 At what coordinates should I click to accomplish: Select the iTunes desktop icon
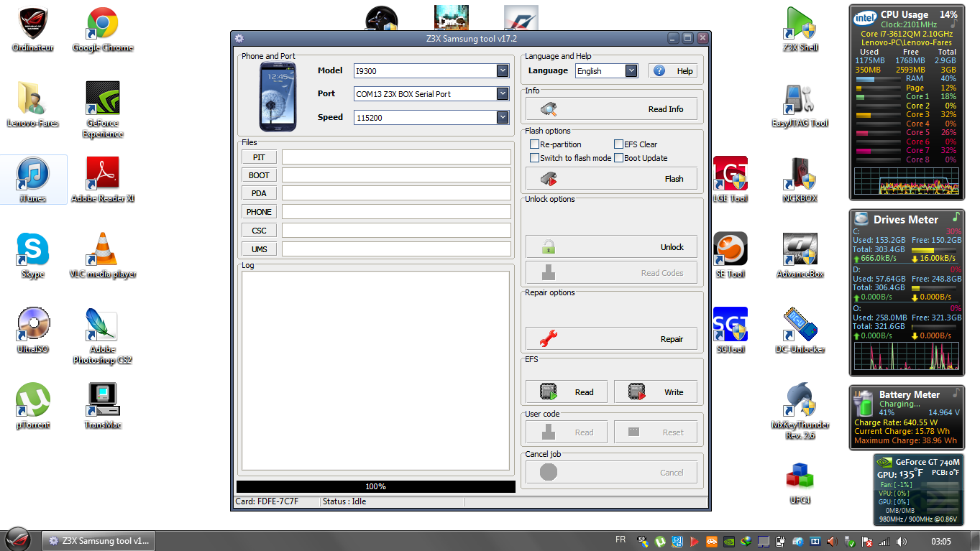click(x=33, y=180)
